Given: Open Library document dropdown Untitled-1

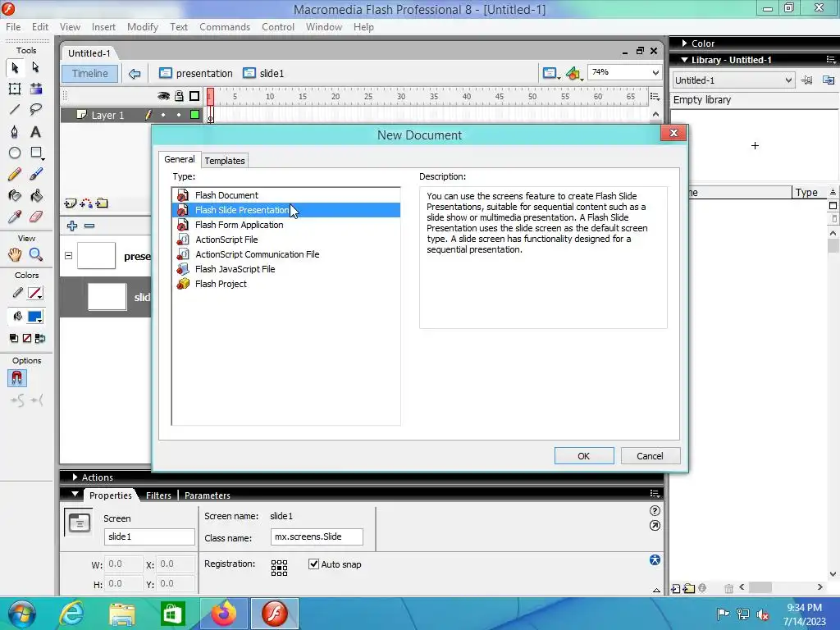Looking at the screenshot, I should [x=733, y=80].
